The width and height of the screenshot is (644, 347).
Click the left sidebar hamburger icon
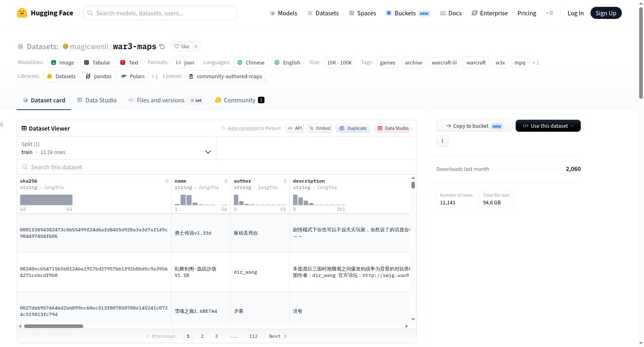click(x=2, y=125)
